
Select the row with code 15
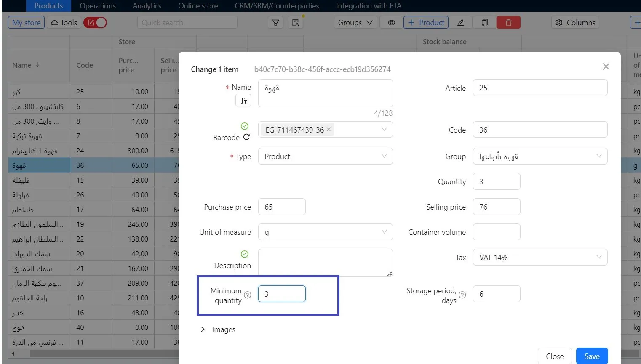[93, 180]
